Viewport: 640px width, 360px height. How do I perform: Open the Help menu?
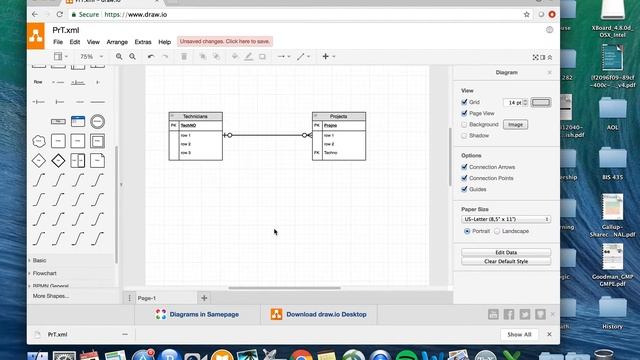coord(164,42)
